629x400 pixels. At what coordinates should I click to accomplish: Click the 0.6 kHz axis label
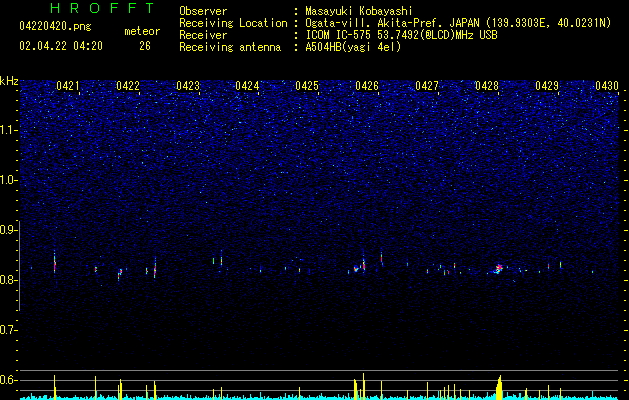(9, 380)
